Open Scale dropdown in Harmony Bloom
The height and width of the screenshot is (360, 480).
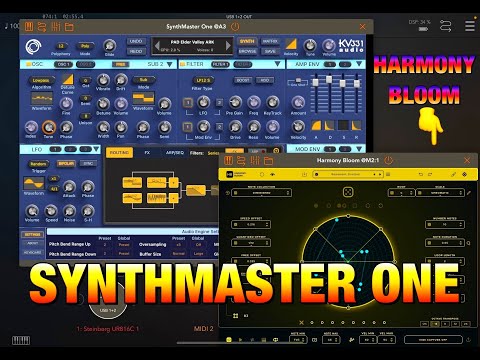[440, 193]
